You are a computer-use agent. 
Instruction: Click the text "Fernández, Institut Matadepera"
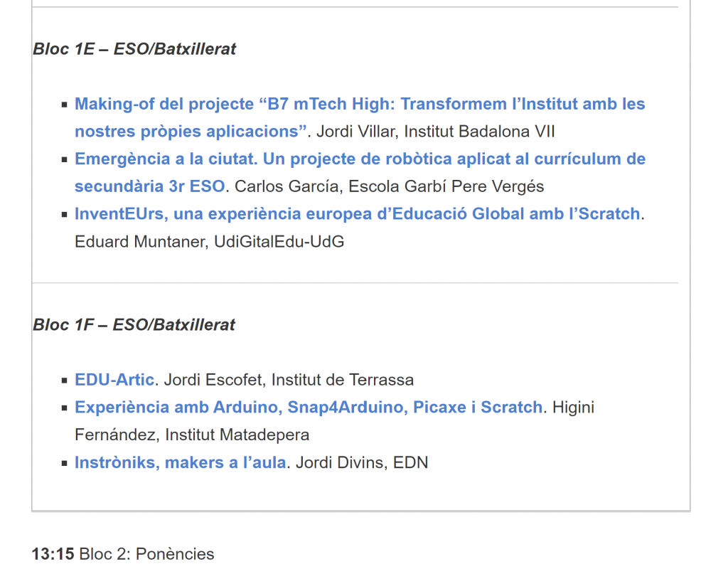192,435
